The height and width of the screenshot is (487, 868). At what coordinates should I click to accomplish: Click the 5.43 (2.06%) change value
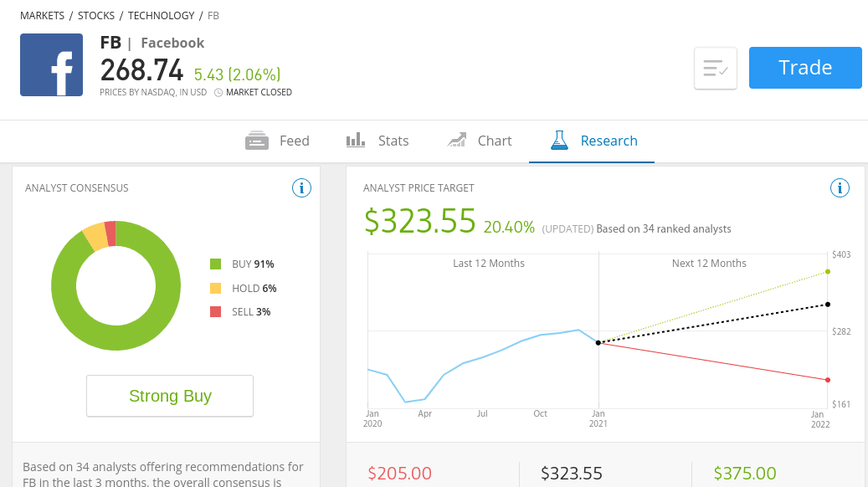tap(237, 74)
